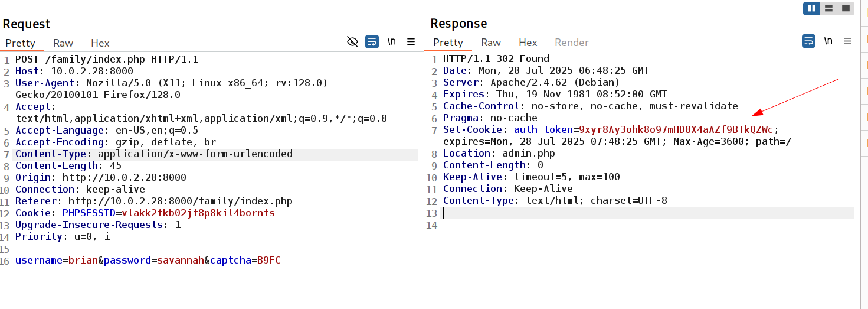This screenshot has height=309, width=868.
Task: Select the top-bottom stacked layout icon
Action: pyautogui.click(x=828, y=8)
